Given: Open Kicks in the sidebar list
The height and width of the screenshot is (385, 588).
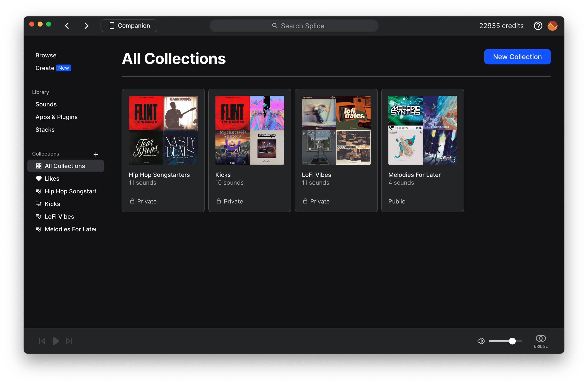Looking at the screenshot, I should coord(52,204).
